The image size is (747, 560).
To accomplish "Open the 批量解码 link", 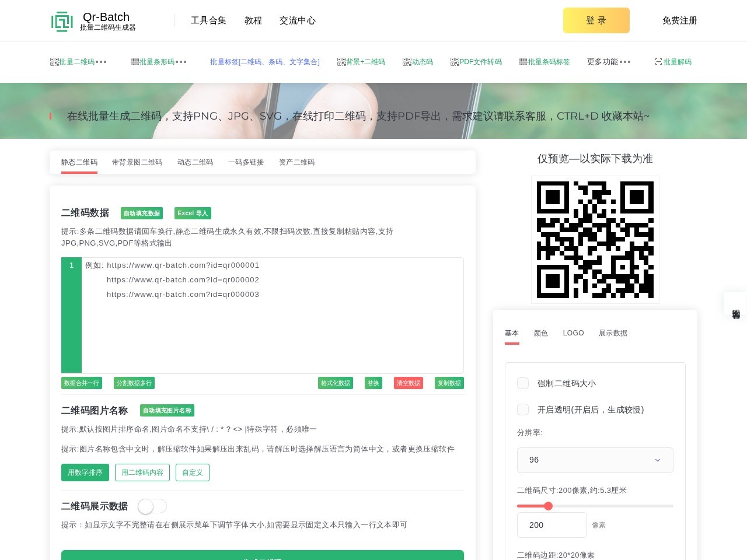I will point(678,62).
